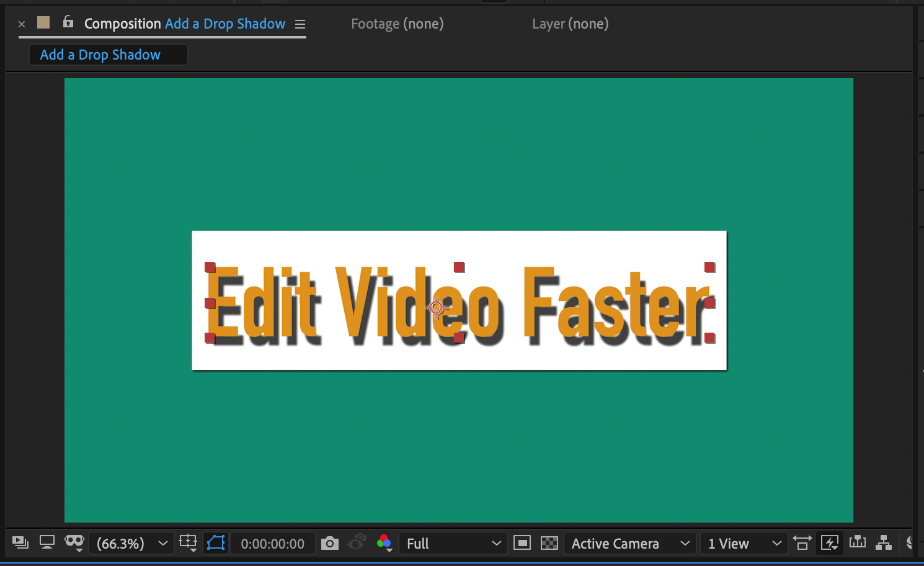924x566 pixels.
Task: Toggle mask and shape path visibility
Action: click(216, 543)
